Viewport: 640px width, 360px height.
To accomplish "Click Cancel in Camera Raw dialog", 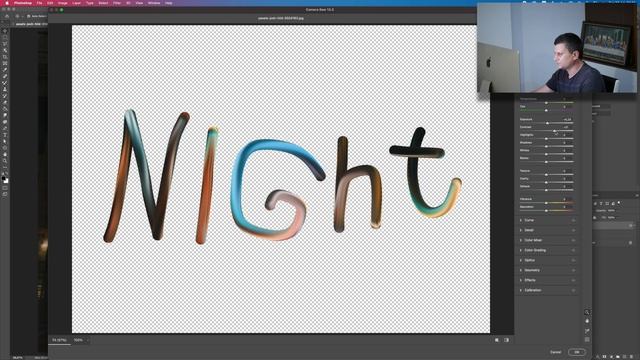I will click(x=556, y=352).
